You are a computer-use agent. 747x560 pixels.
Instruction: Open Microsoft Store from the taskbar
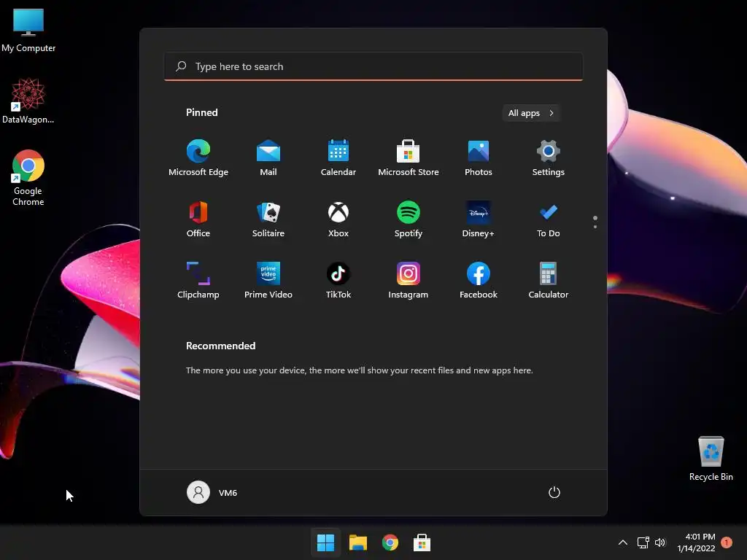click(422, 542)
